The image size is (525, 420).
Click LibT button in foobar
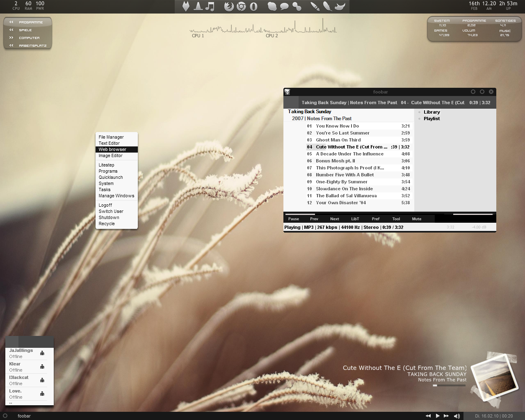pos(355,219)
